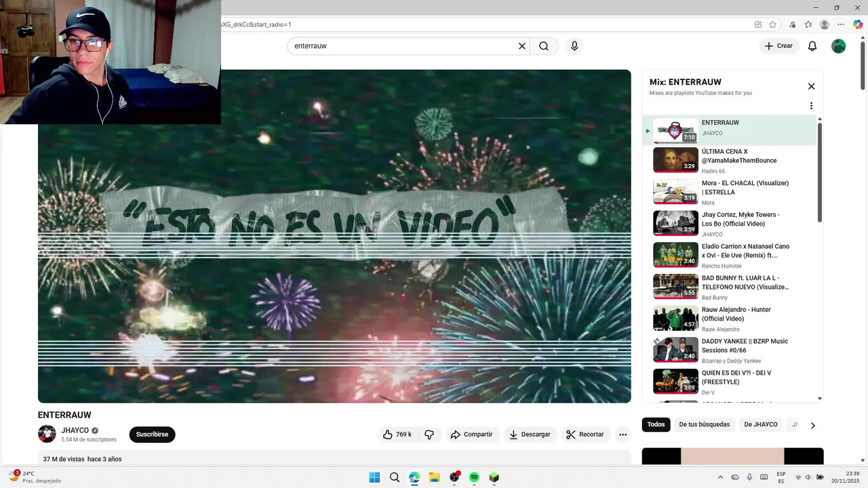Open the weather widget showing 24°C
This screenshot has width=868, height=488.
[x=35, y=477]
